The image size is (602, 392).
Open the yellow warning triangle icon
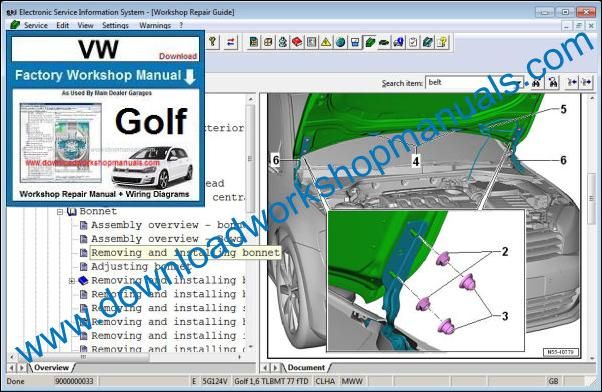point(326,41)
